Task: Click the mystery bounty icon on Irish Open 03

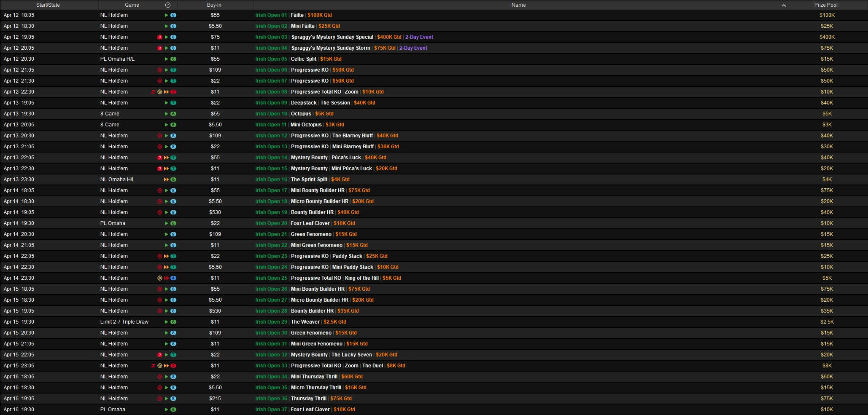Action: point(160,37)
